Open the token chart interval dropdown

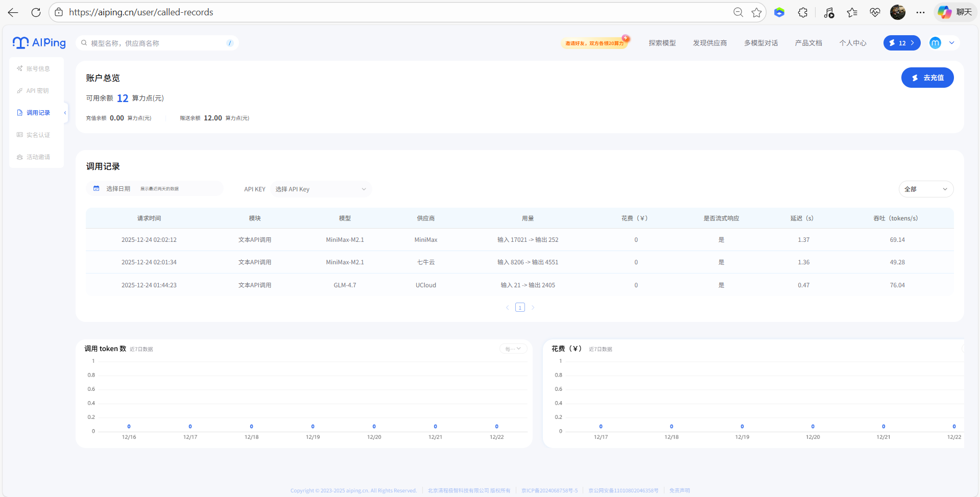[513, 349]
